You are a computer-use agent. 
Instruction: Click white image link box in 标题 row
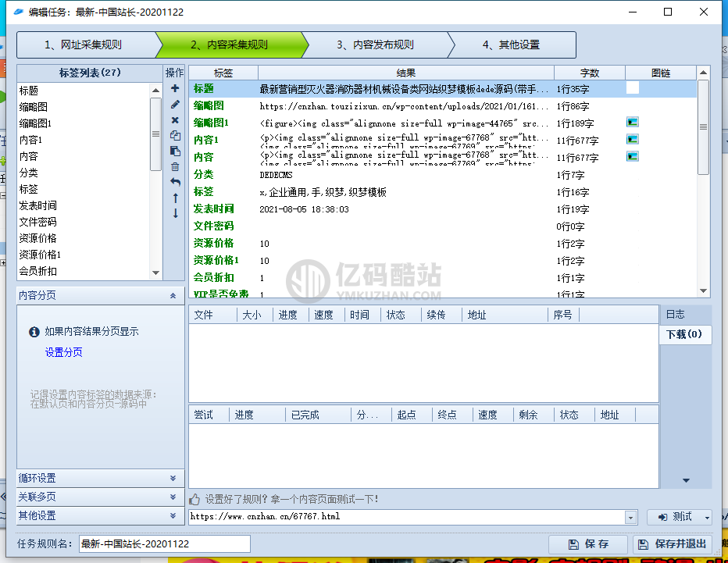633,88
